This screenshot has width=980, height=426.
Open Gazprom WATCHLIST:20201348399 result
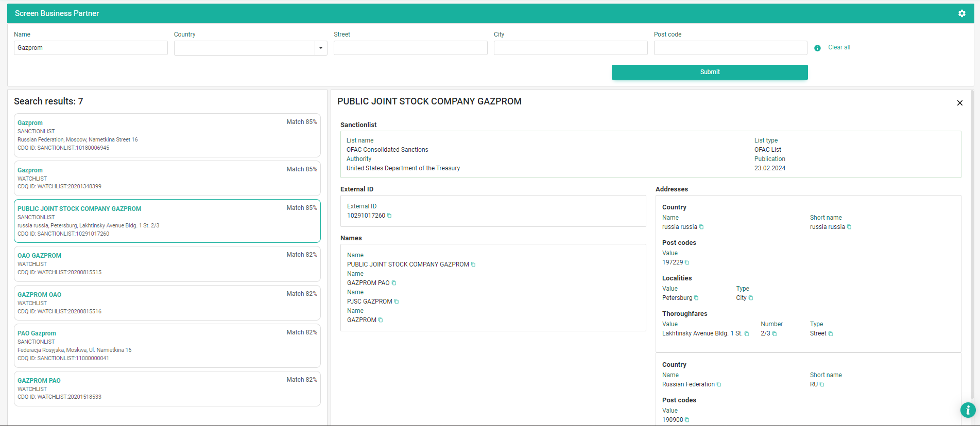pyautogui.click(x=167, y=178)
